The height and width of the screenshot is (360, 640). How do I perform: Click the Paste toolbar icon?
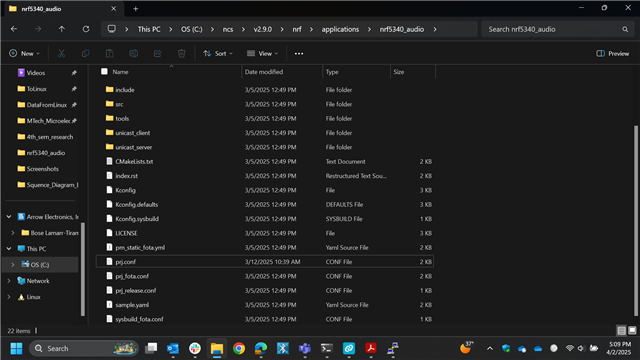(x=109, y=53)
